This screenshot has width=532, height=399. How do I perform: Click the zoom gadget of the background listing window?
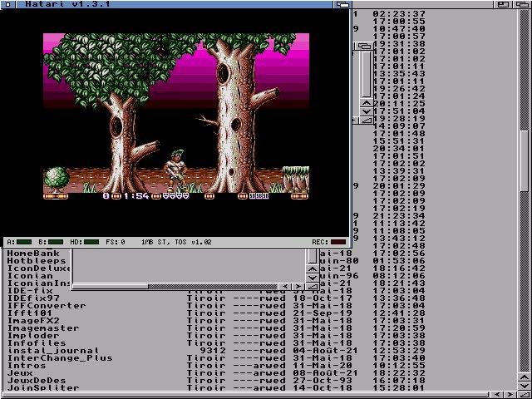click(x=503, y=4)
